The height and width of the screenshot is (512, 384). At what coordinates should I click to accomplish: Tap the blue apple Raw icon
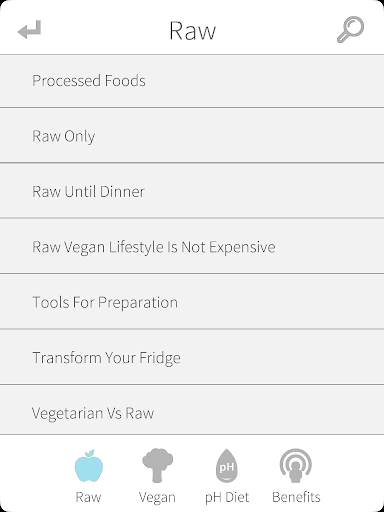click(x=89, y=466)
